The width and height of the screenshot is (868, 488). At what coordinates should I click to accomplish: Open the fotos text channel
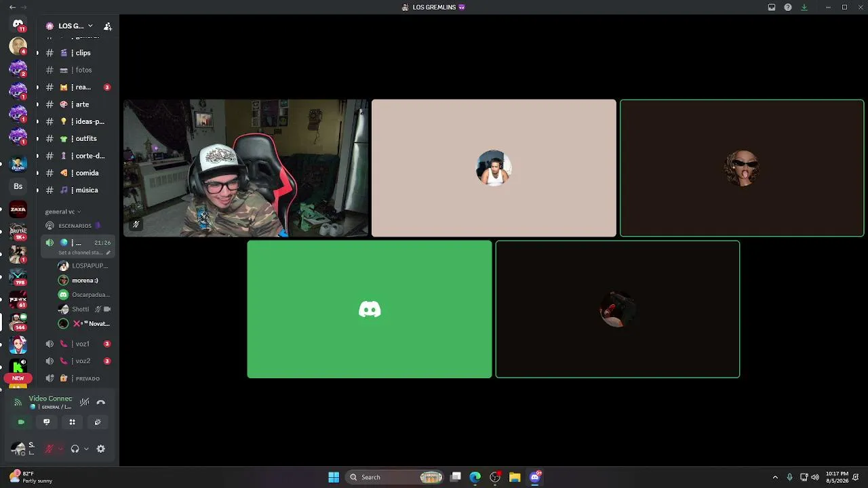(x=76, y=70)
